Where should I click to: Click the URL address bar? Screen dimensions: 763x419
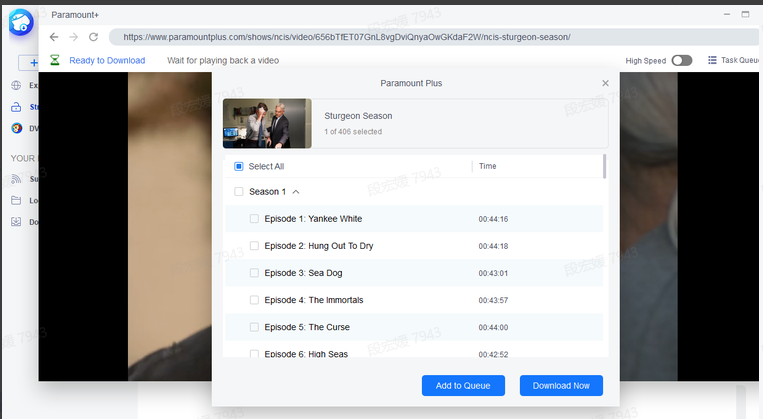pos(433,37)
